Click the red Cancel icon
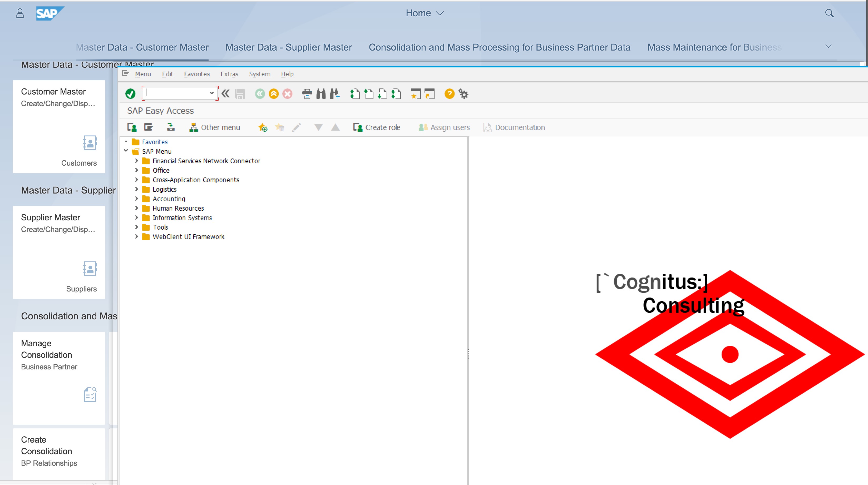The width and height of the screenshot is (868, 485). [287, 94]
